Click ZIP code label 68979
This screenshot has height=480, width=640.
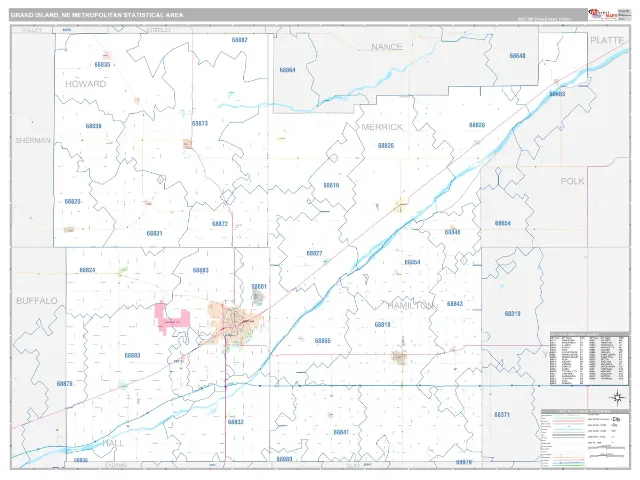[464, 462]
